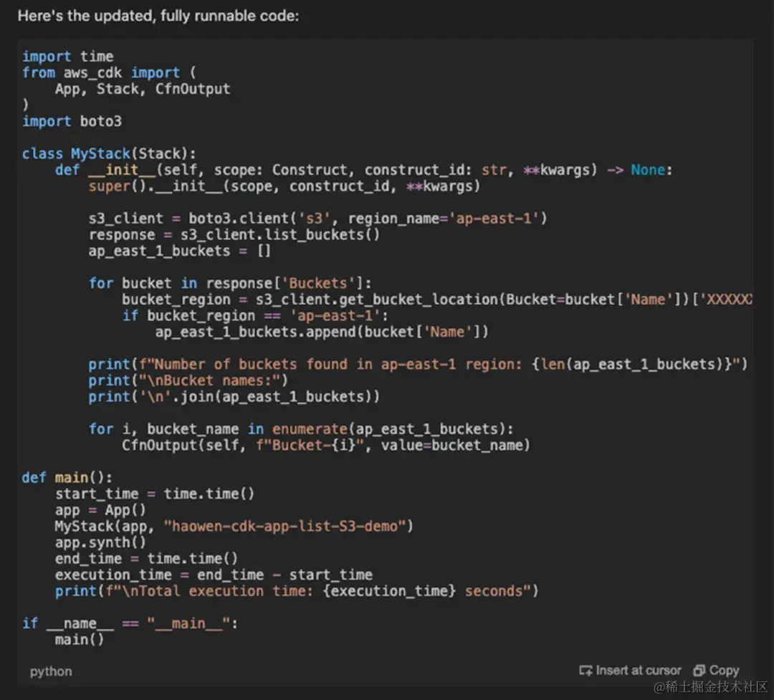Click the 'if __name__ == "__main__":' line
This screenshot has height=700, width=774.
click(x=130, y=623)
